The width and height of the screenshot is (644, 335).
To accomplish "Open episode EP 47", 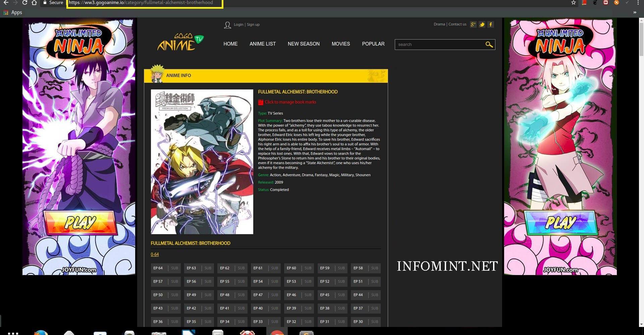I will click(266, 295).
